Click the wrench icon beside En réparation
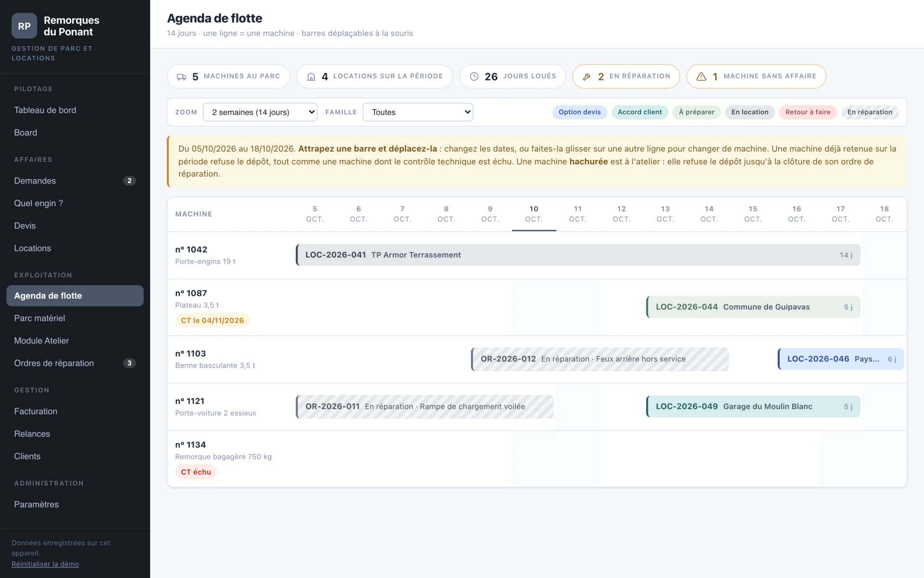This screenshot has height=578, width=924. pyautogui.click(x=587, y=77)
